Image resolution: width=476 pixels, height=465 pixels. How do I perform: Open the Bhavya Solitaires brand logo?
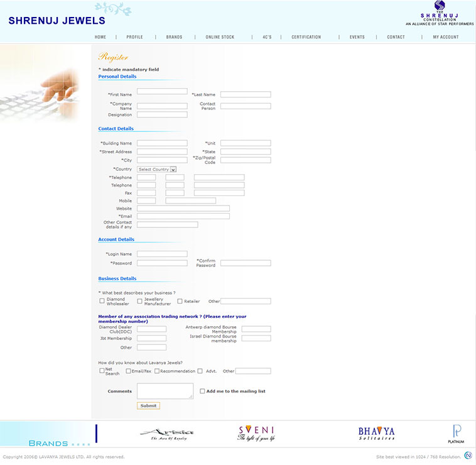pyautogui.click(x=376, y=434)
